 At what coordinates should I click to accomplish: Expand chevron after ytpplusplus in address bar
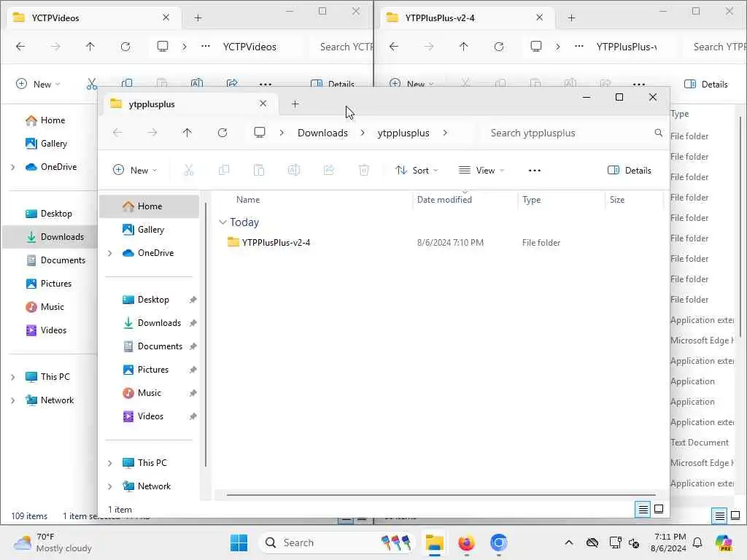pyautogui.click(x=445, y=133)
